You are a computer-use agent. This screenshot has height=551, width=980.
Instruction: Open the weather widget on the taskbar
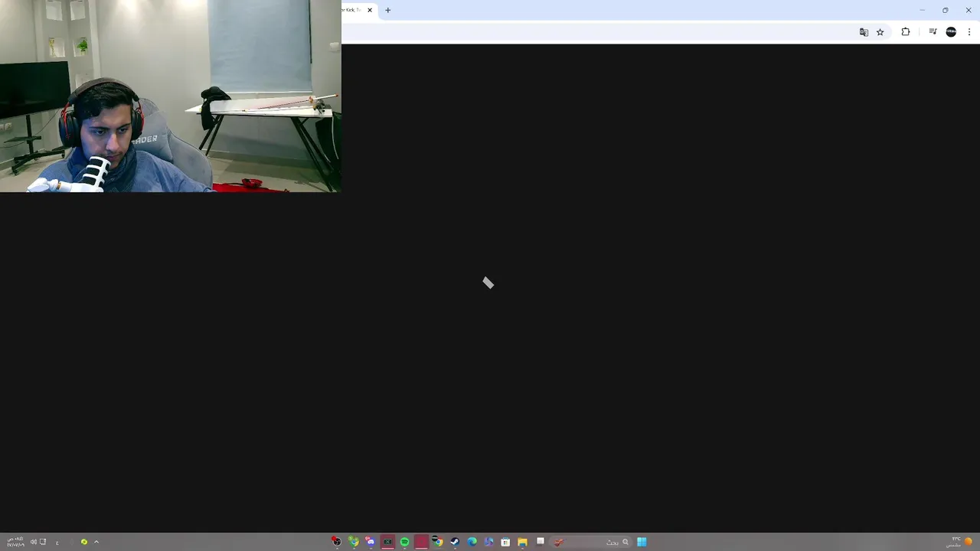[961, 542]
